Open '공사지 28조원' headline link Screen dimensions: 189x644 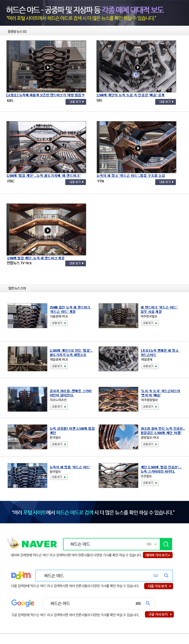[71, 393]
